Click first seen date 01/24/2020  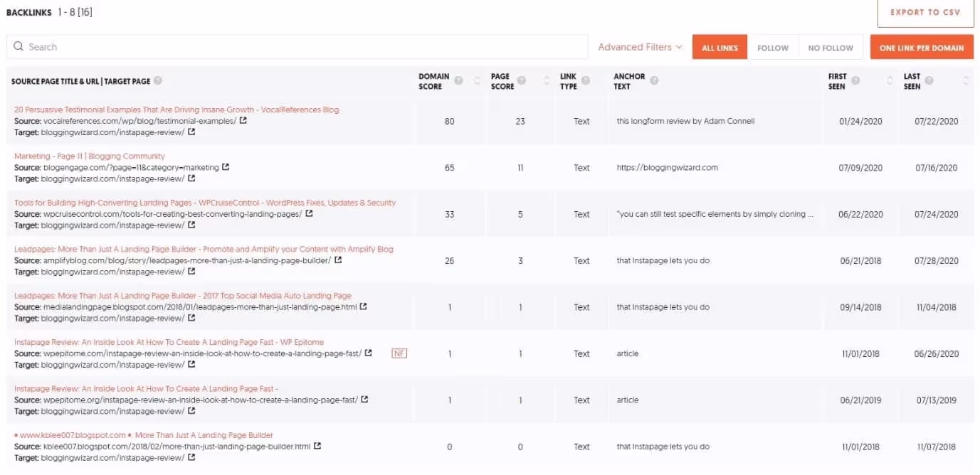tap(860, 121)
